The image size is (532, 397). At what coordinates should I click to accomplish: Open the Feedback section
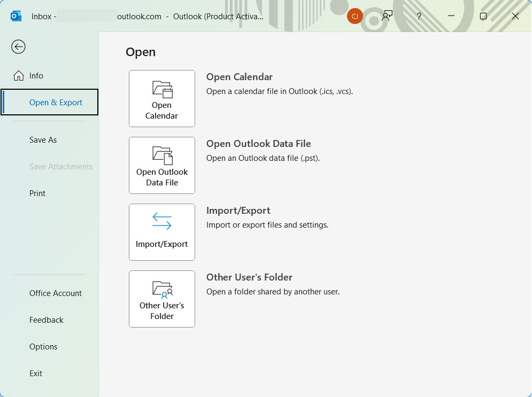click(x=46, y=320)
